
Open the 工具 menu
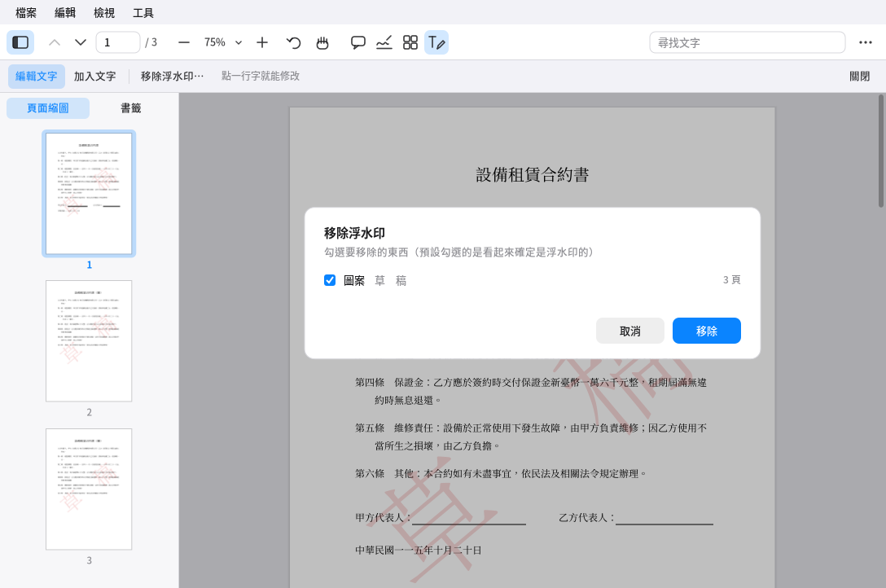pos(143,12)
